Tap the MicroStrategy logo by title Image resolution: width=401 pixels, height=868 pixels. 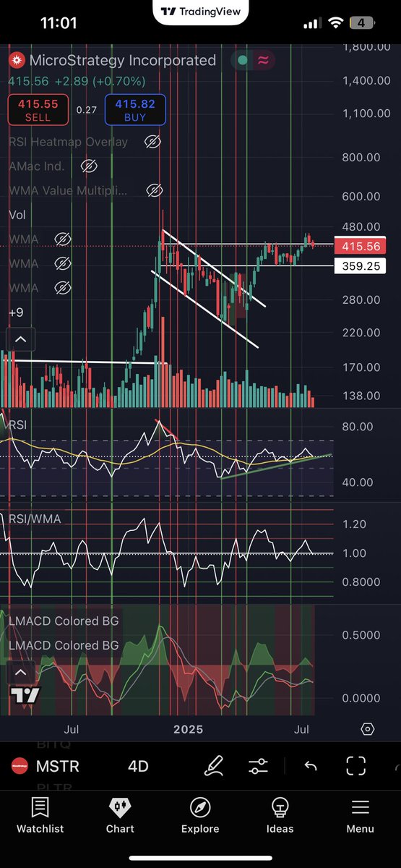(x=17, y=61)
